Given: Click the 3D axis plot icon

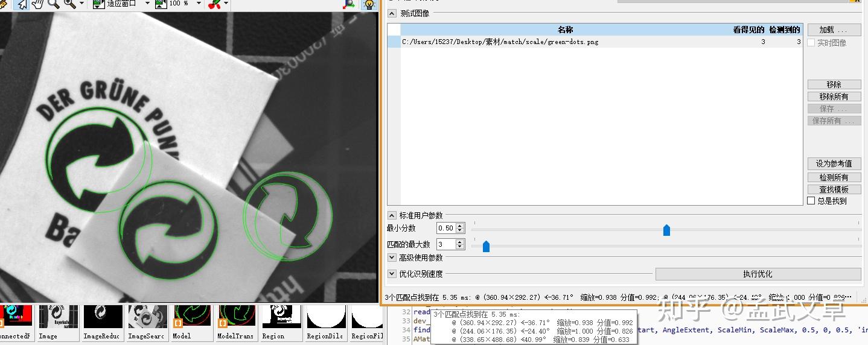Looking at the screenshot, I should (349, 4).
